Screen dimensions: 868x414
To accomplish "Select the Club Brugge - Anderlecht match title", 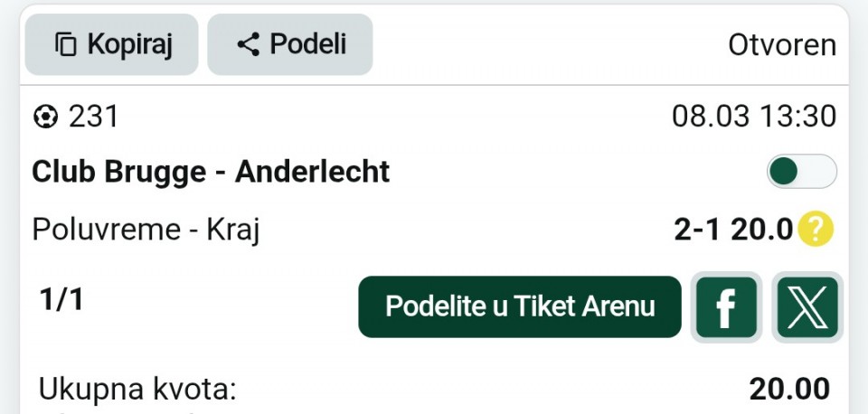I will (x=211, y=172).
